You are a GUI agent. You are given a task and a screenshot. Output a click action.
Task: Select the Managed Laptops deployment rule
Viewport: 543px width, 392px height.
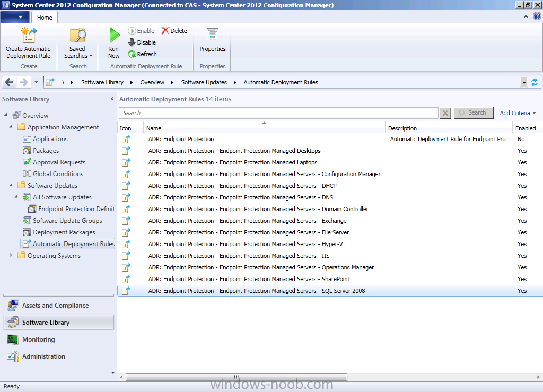[x=330, y=162]
